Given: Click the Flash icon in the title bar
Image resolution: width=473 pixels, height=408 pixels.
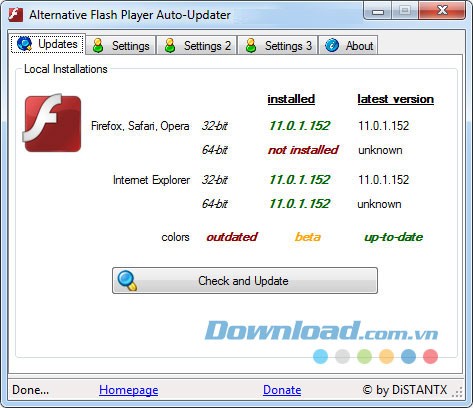Looking at the screenshot, I should pyautogui.click(x=15, y=15).
